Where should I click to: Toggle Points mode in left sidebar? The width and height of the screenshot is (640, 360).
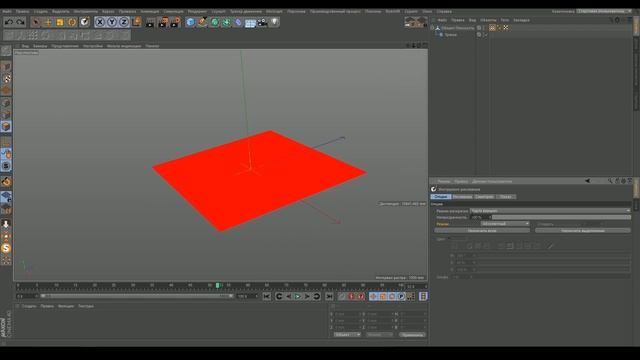pos(6,103)
